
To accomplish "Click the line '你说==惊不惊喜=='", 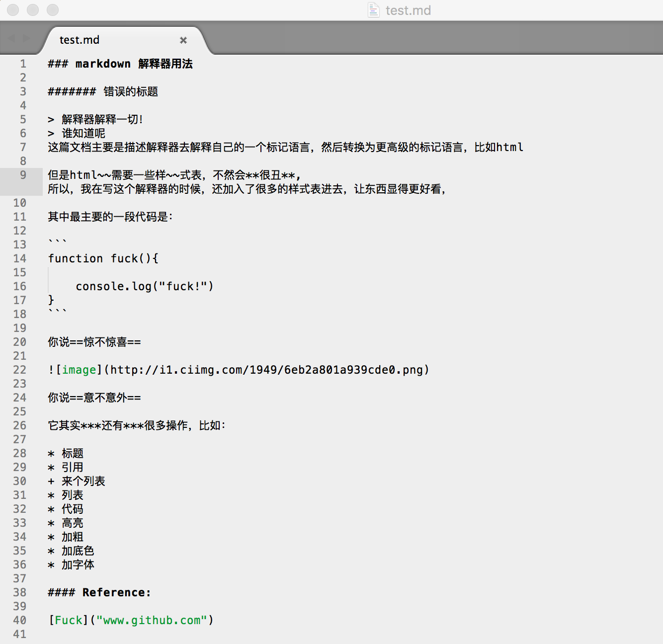I will pos(94,342).
